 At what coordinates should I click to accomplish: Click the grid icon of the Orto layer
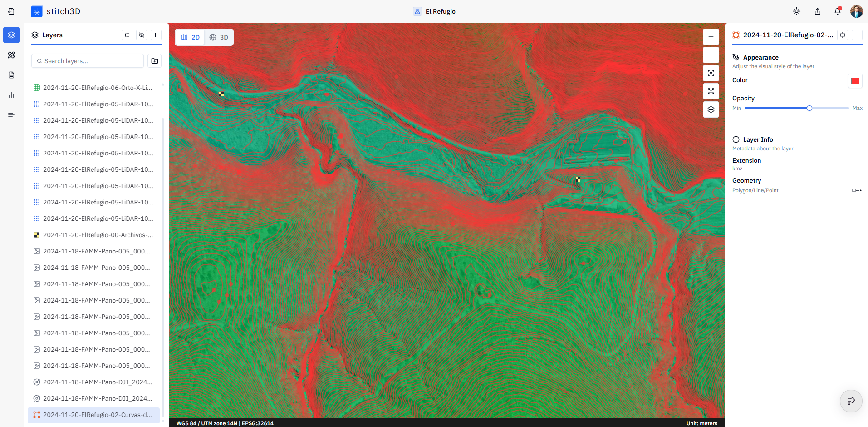[x=37, y=88]
